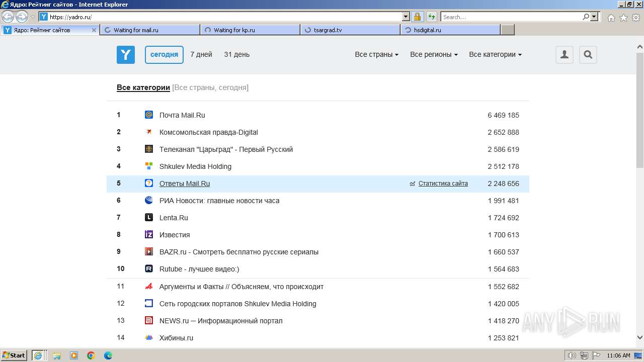The height and width of the screenshot is (362, 644).
Task: Click the NEWS.ru site icon
Action: (149, 320)
